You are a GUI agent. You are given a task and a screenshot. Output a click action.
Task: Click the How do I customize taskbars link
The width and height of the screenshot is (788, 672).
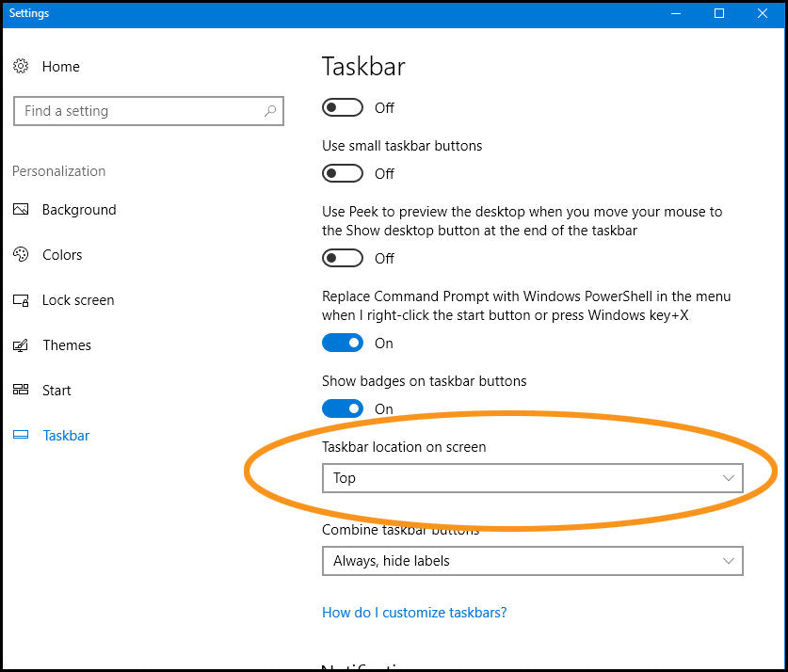414,612
